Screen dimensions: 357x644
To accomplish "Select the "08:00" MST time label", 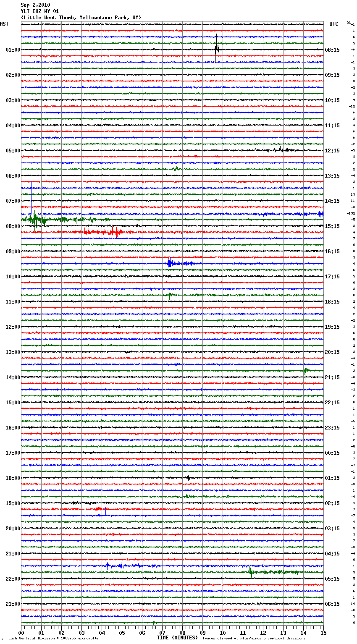I will 13,226.
